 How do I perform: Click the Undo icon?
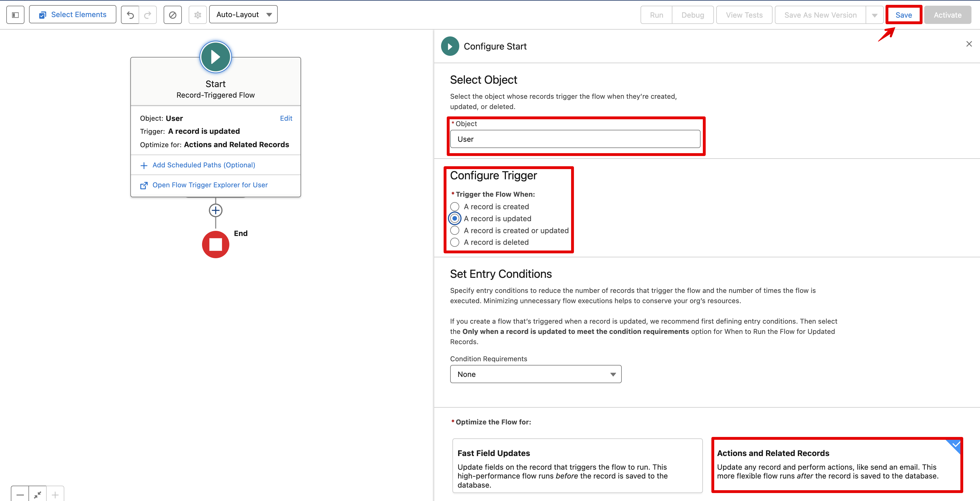[130, 14]
